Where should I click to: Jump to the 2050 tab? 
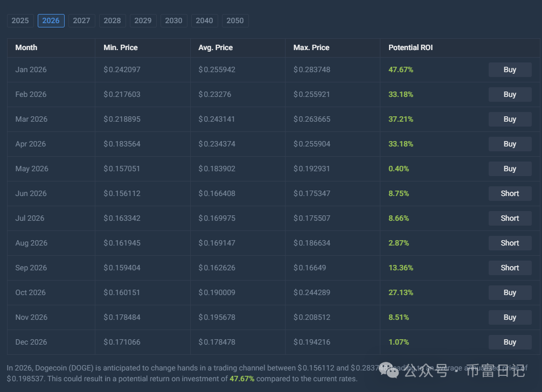(235, 20)
